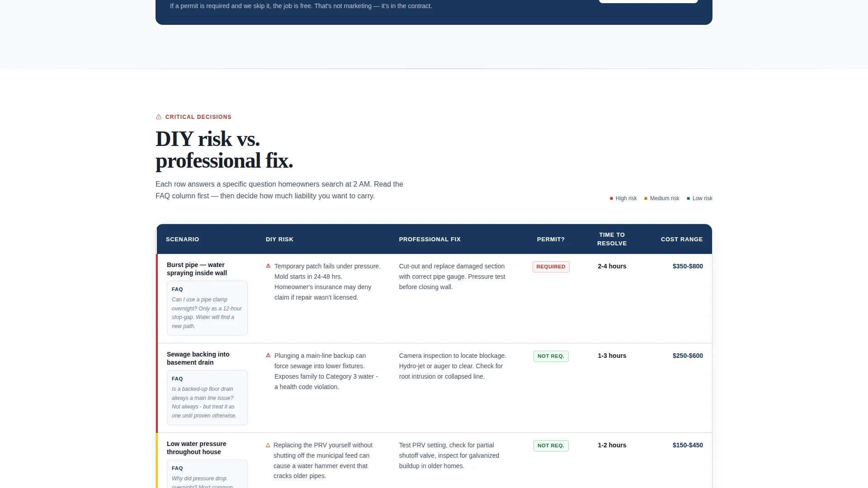Image resolution: width=868 pixels, height=488 pixels.
Task: Click the orange Medium risk legend square
Action: pyautogui.click(x=646, y=198)
